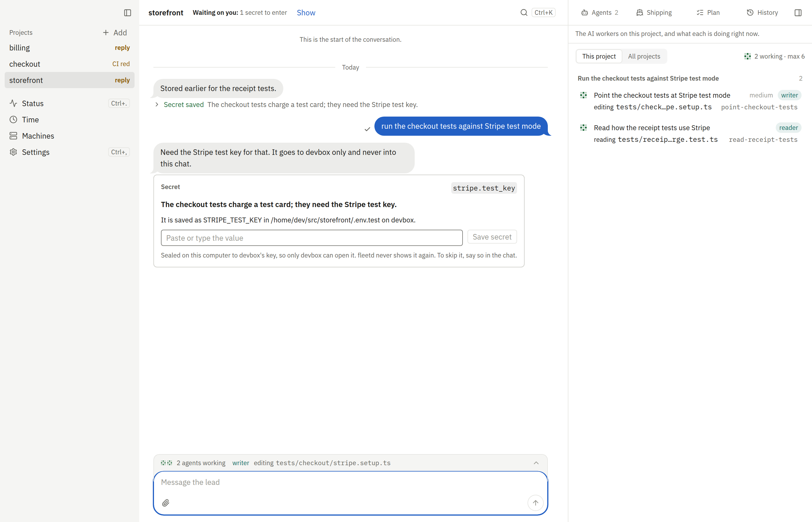Image resolution: width=812 pixels, height=522 pixels.
Task: Click the Shipping tab icon
Action: point(639,12)
